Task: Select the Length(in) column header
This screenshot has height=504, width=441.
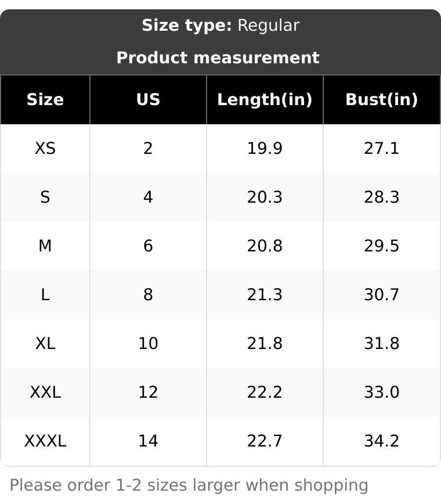Action: [265, 100]
